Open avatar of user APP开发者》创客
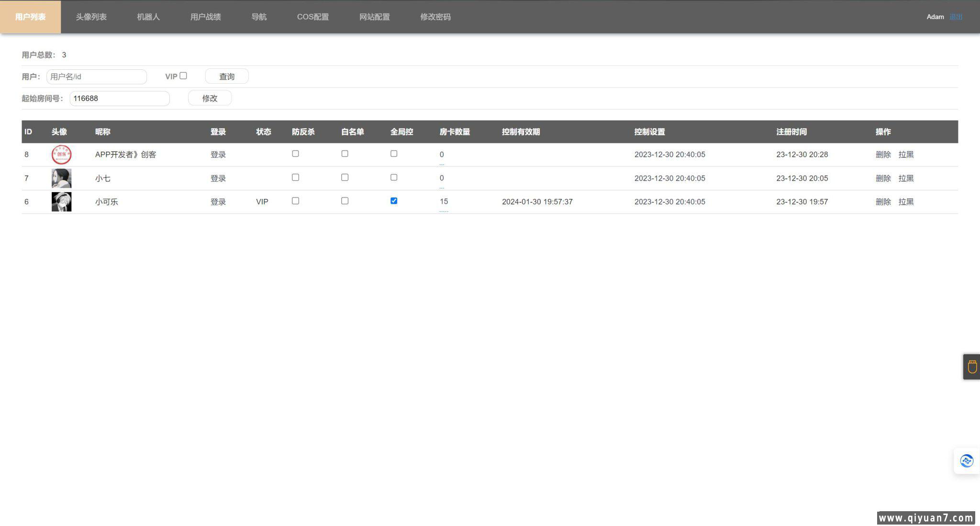Viewport: 980px width, 526px height. click(61, 154)
